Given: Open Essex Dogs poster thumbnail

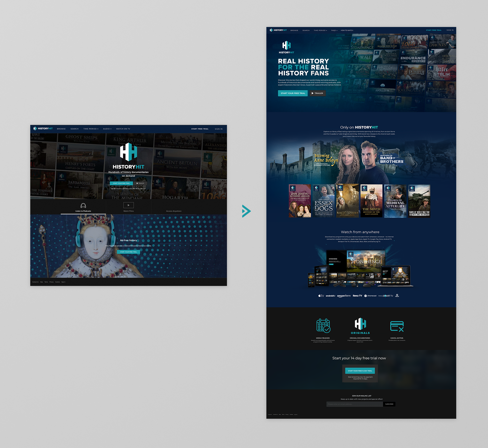Looking at the screenshot, I should coord(324,201).
